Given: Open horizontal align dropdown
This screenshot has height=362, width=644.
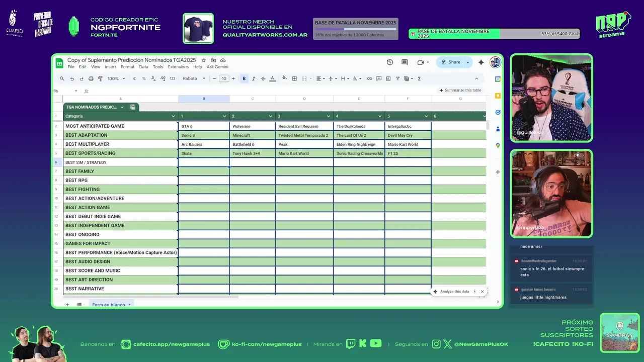Looking at the screenshot, I should 320,78.
